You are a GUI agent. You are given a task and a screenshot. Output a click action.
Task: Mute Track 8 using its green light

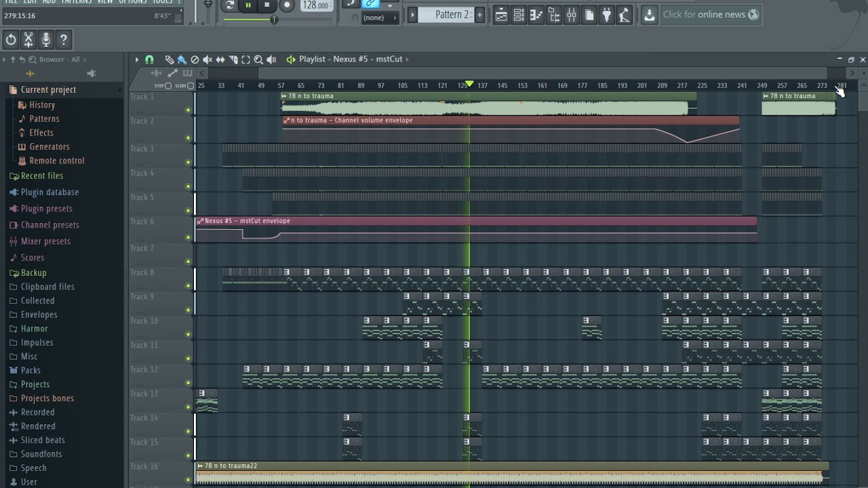[189, 285]
